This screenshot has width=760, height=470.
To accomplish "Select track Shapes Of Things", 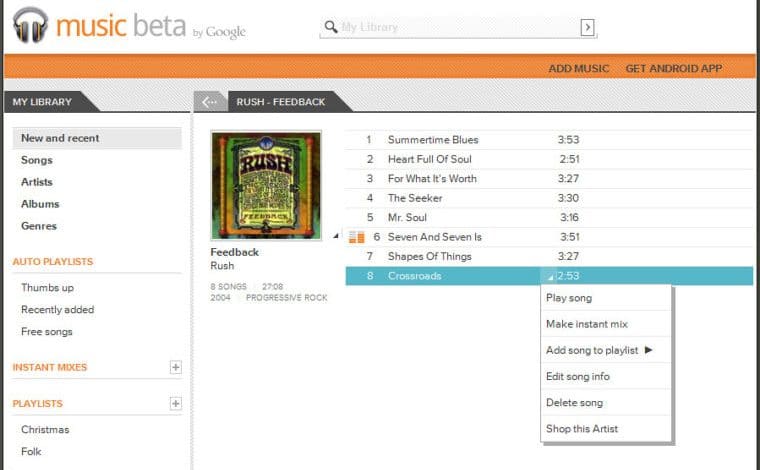I will (x=429, y=256).
